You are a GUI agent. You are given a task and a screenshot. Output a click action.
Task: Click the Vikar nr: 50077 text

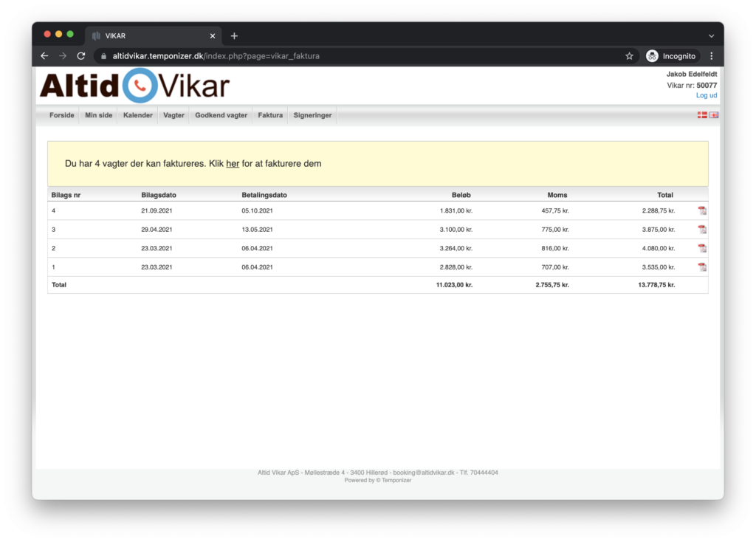(692, 86)
